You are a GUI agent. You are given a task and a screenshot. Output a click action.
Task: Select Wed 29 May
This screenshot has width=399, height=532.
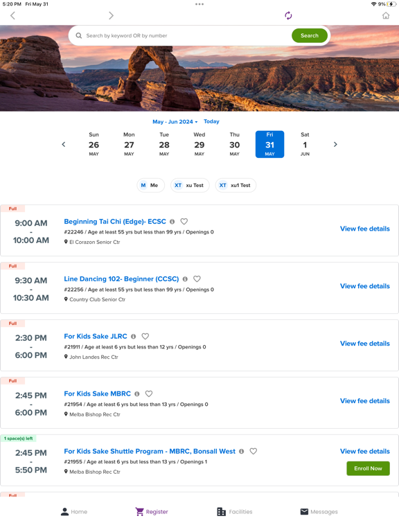point(199,145)
